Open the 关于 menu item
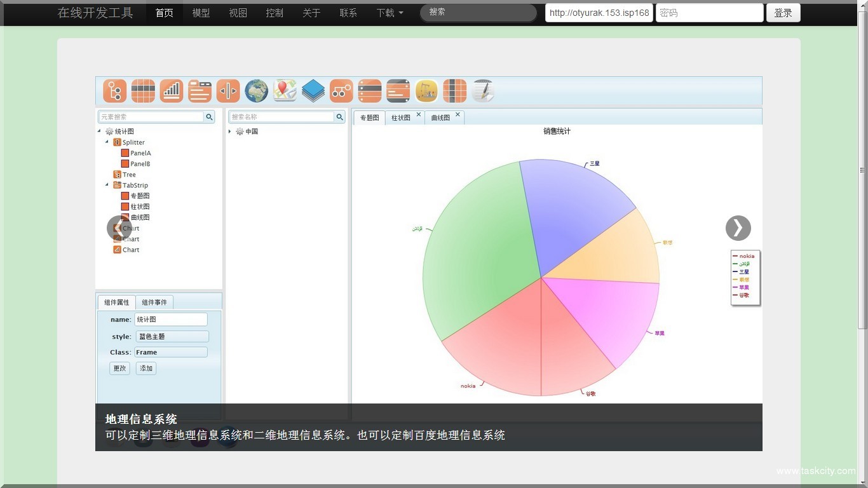 pos(312,13)
